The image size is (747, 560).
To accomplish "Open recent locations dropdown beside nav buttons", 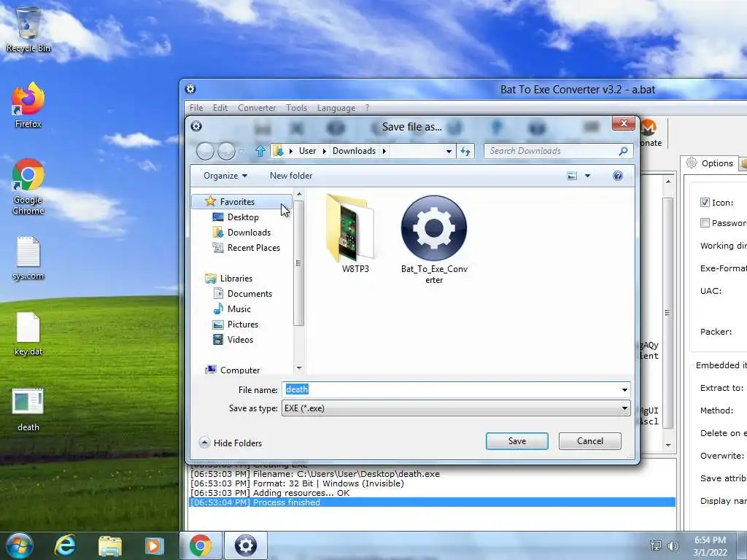I will (x=241, y=151).
